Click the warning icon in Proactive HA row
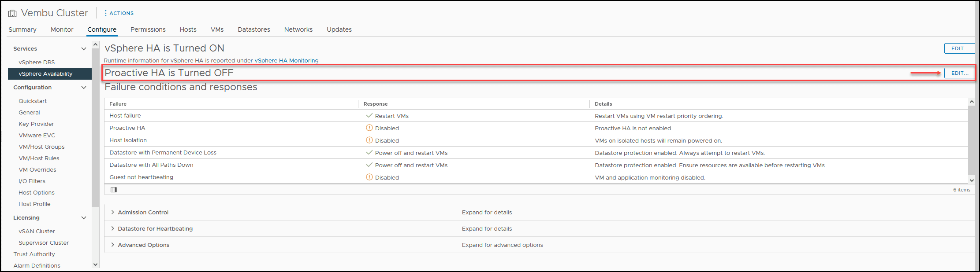980x272 pixels. (x=369, y=128)
